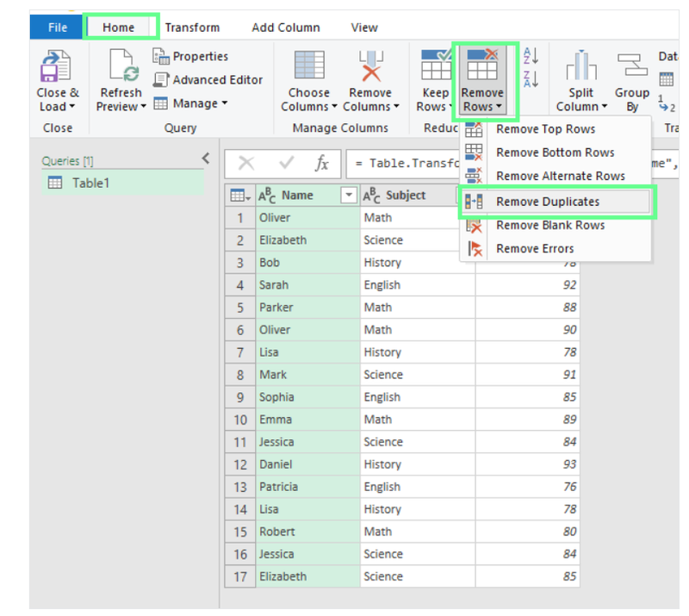Select the Table1 query
The image size is (689, 616).
point(123,183)
